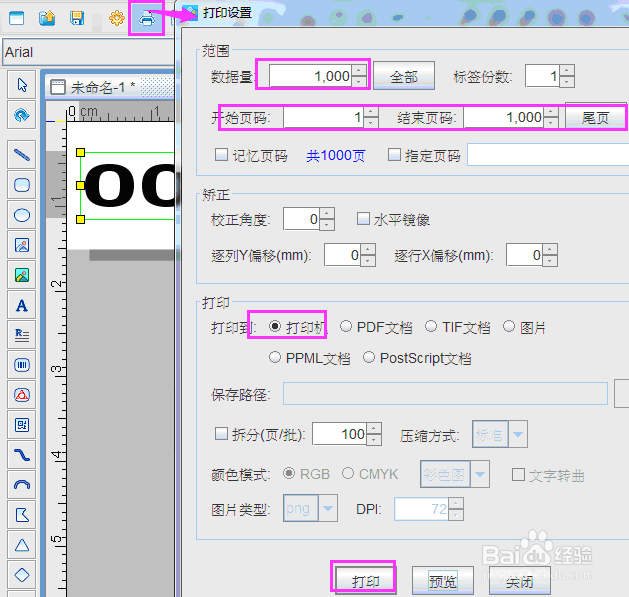629x597 pixels.
Task: Select the rotate view tool
Action: (x=22, y=115)
